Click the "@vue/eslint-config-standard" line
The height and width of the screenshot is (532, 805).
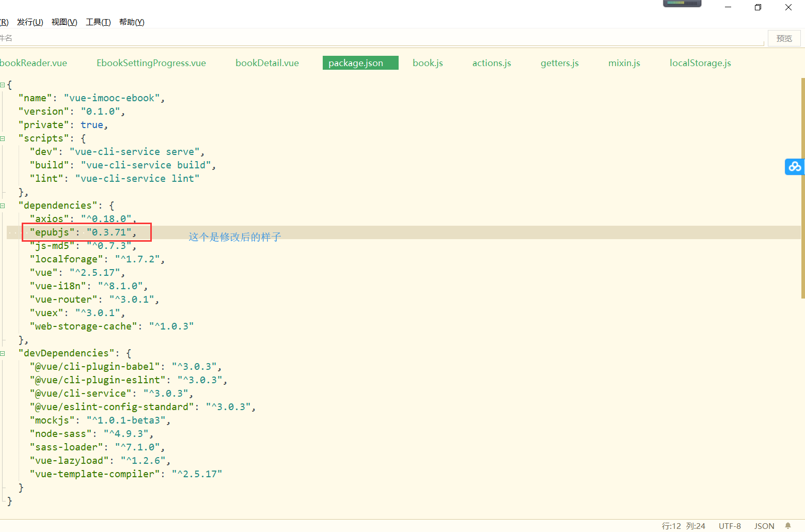point(143,407)
